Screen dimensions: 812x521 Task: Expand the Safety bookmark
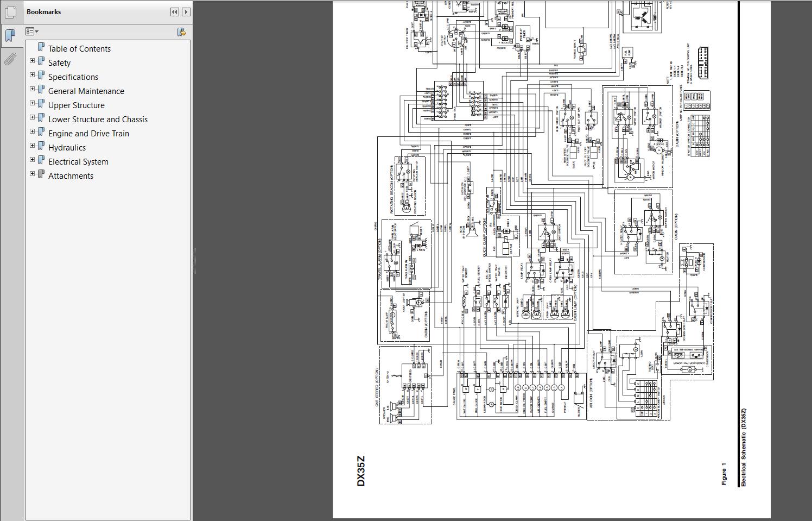[33, 61]
